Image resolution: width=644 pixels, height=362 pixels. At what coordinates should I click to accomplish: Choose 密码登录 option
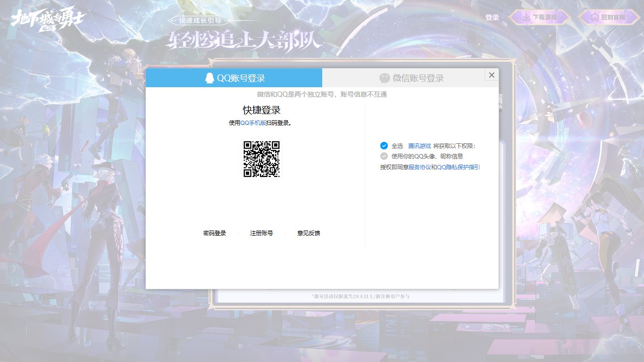point(215,233)
